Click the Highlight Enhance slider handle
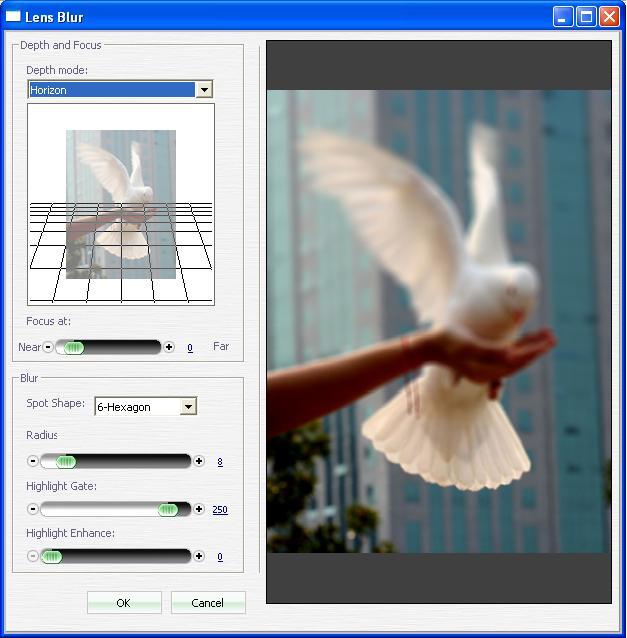The image size is (627, 638). pos(52,556)
